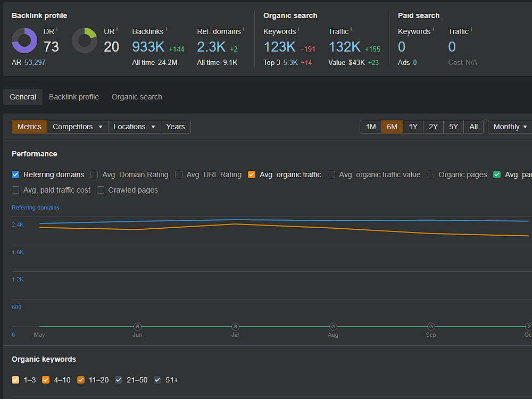Click the organic Keywords info icon
Image resolution: width=532 pixels, height=399 pixels.
pyautogui.click(x=298, y=29)
